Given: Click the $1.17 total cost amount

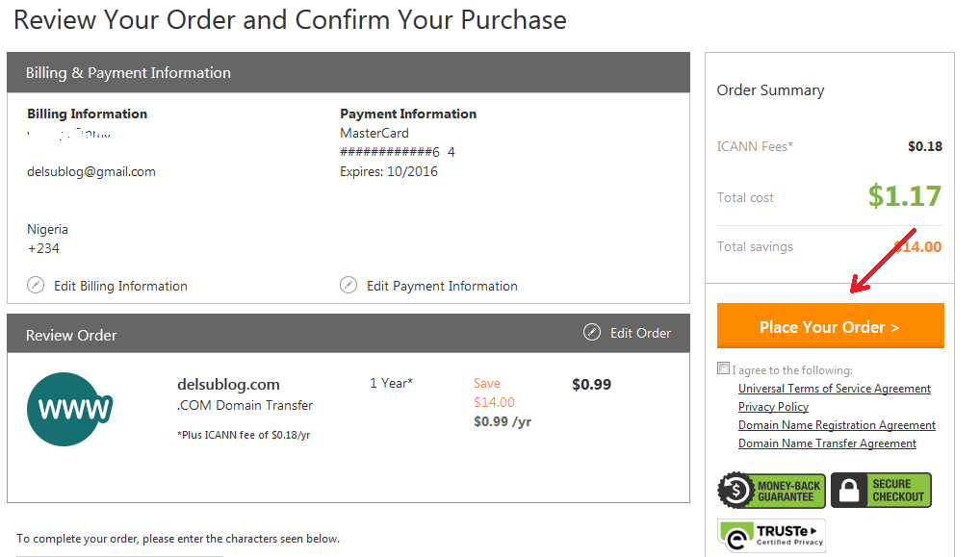Looking at the screenshot, I should pyautogui.click(x=904, y=196).
